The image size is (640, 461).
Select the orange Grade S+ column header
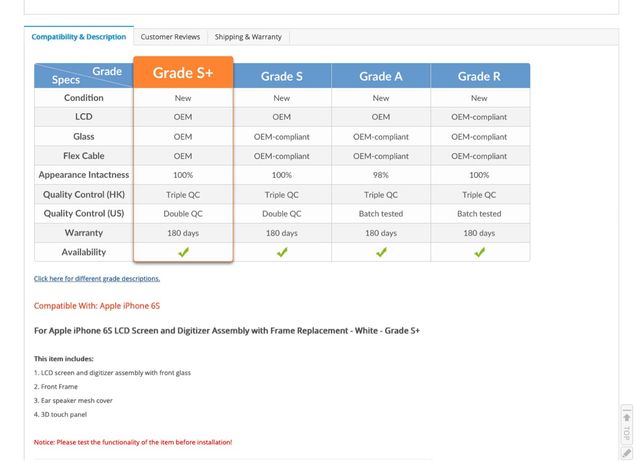click(183, 73)
